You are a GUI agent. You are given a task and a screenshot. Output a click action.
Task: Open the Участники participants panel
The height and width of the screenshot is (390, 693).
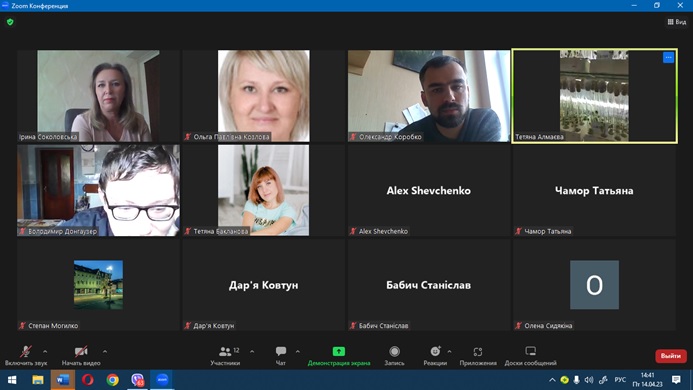225,356
